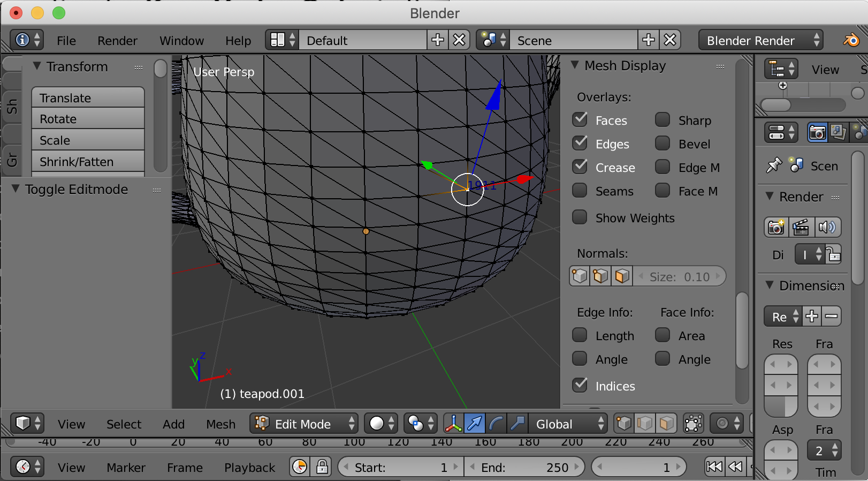Open the Global orientation dropdown
Screen dimensions: 868x481
coord(568,424)
